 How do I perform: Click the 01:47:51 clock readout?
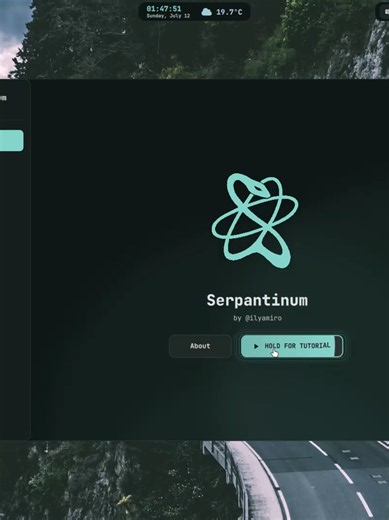(164, 9)
